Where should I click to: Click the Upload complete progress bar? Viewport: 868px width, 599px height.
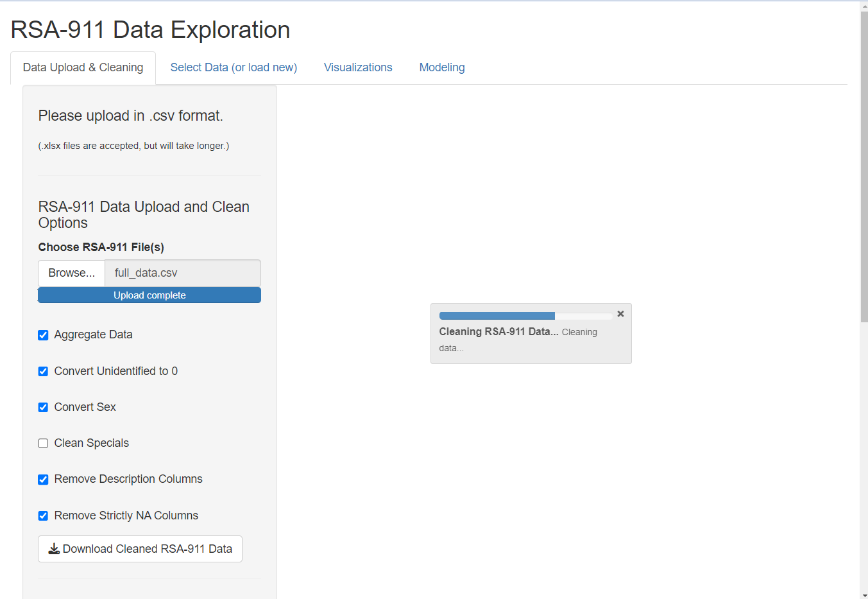tap(149, 295)
